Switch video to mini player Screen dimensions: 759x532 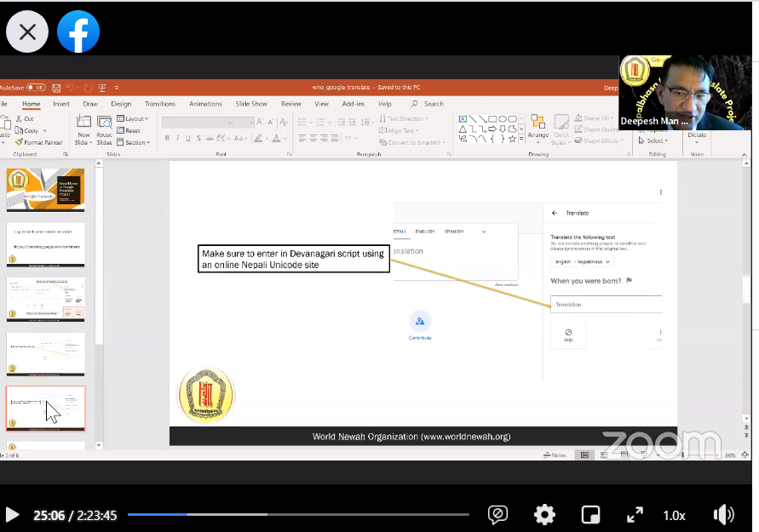coord(590,515)
